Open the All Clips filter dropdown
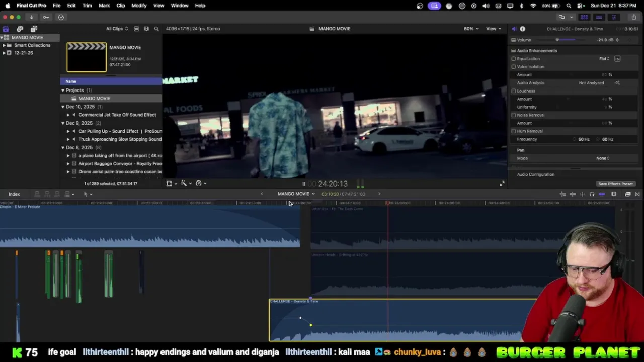This screenshot has width=644, height=362. tap(117, 29)
